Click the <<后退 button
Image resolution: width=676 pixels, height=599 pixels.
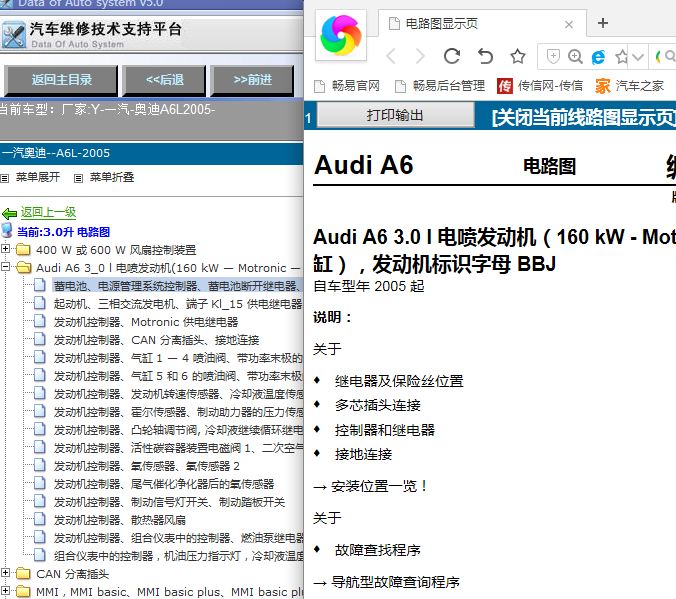[164, 80]
